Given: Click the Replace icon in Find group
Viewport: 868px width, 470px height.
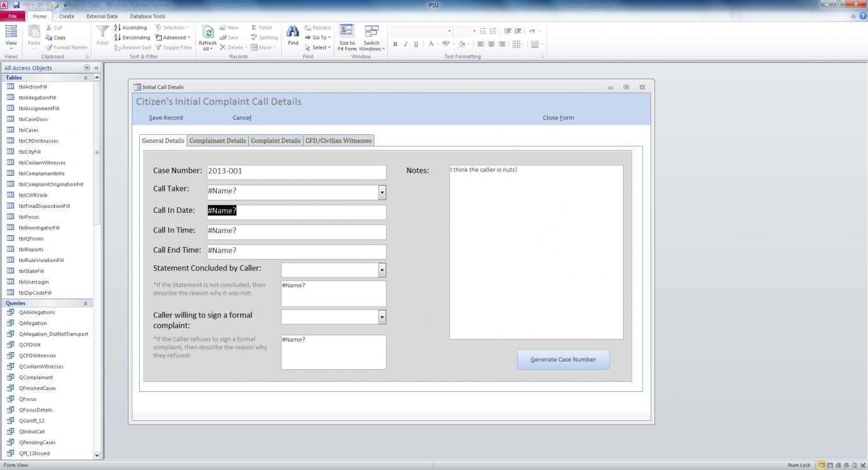Looking at the screenshot, I should 308,28.
